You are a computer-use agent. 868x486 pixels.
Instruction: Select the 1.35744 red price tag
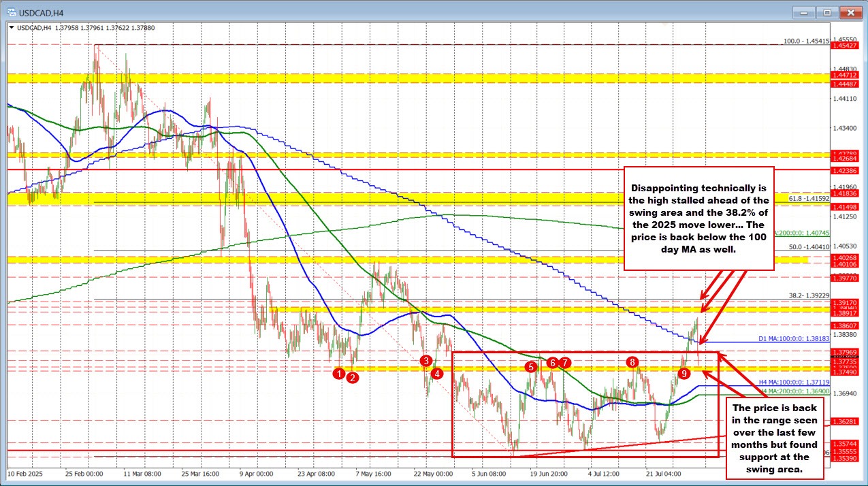(846, 442)
